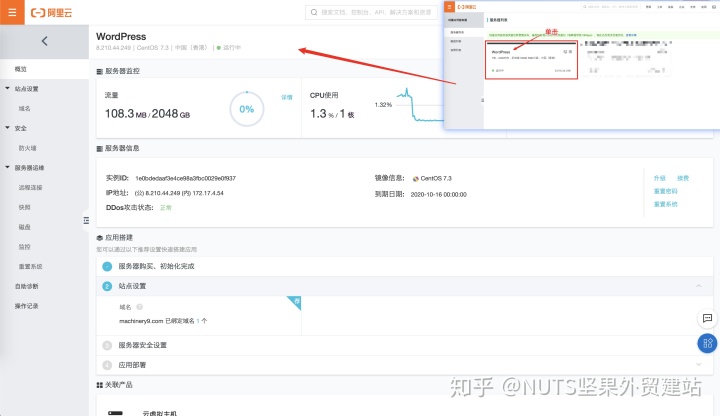This screenshot has width=720, height=416.
Task: Open 域名 in the sidebar
Action: coord(24,108)
